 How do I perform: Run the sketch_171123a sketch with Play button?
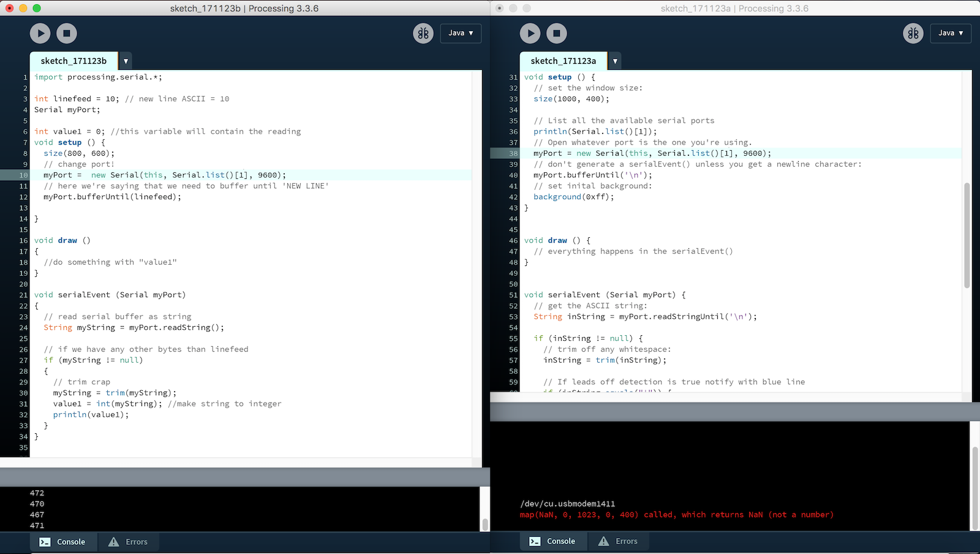click(x=530, y=33)
